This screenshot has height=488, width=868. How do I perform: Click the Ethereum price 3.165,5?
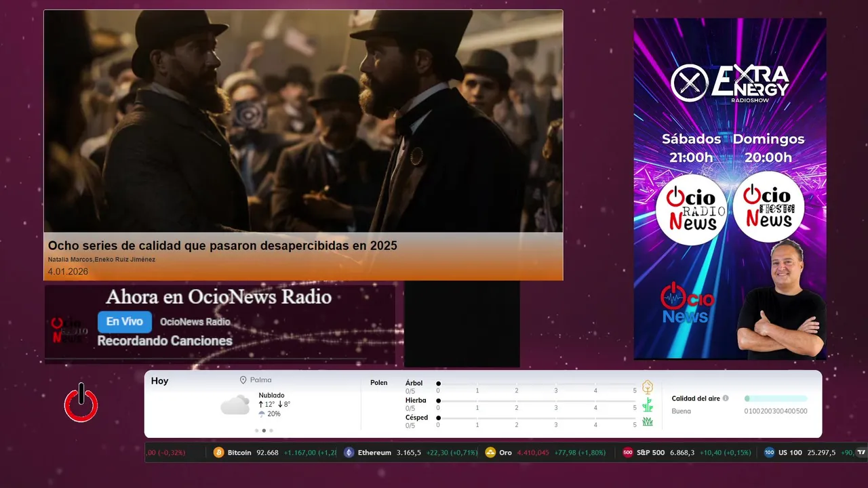point(409,453)
